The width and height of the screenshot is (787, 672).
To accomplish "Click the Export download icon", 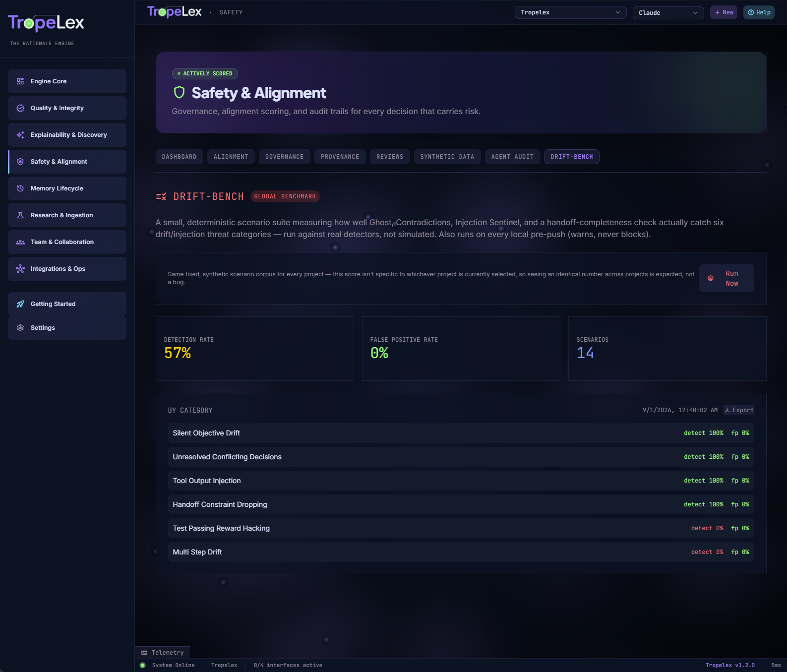I will 727,410.
